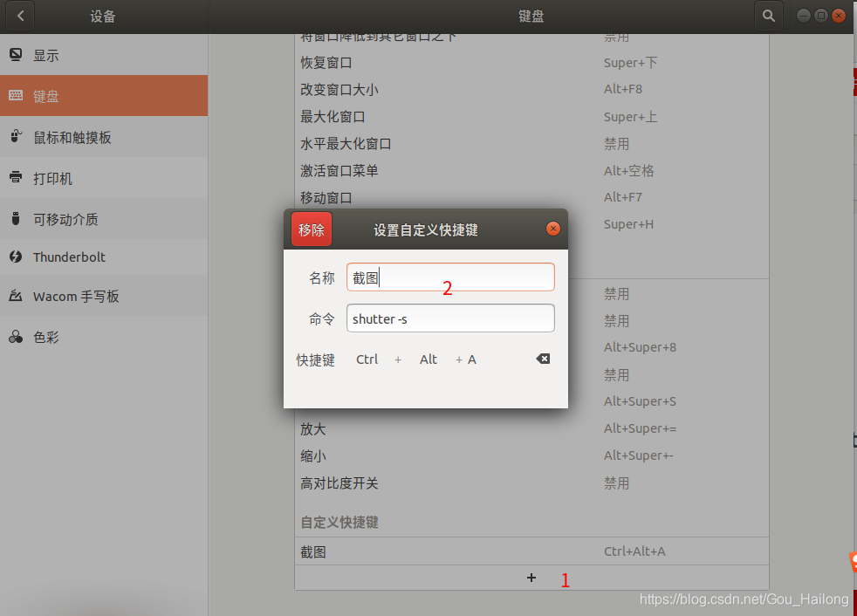
Task: Click the printer icon in sidebar
Action: (16, 177)
